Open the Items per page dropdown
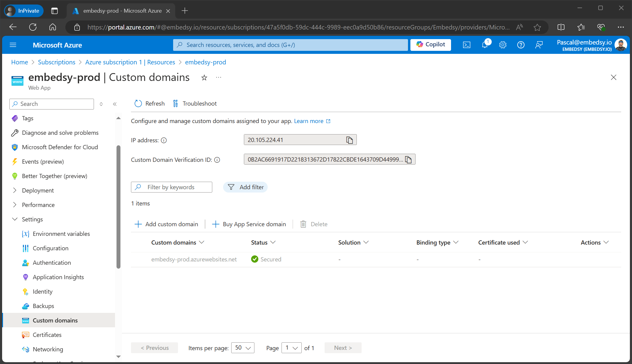This screenshot has width=632, height=364. 243,348
